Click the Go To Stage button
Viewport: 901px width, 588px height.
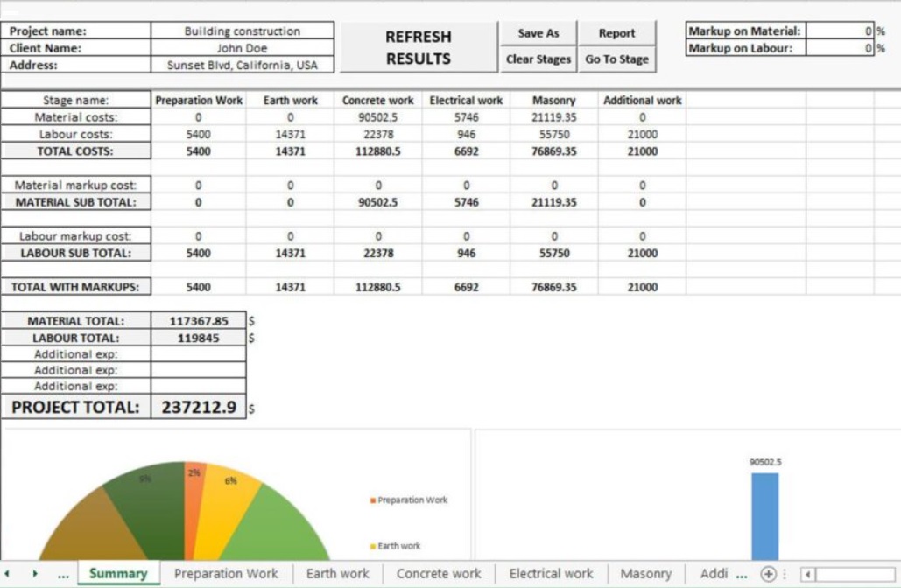pos(616,59)
